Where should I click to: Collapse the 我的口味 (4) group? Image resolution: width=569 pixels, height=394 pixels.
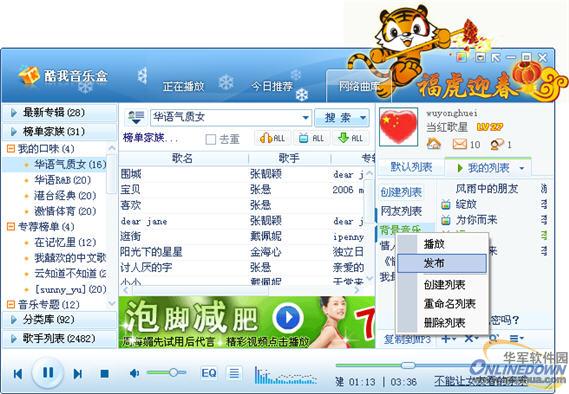tap(11, 148)
